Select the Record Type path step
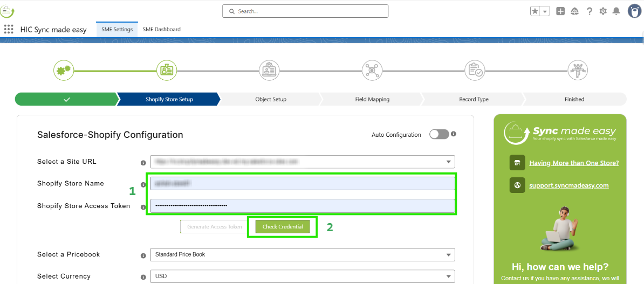Screen dimensions: 644x284 point(474,99)
